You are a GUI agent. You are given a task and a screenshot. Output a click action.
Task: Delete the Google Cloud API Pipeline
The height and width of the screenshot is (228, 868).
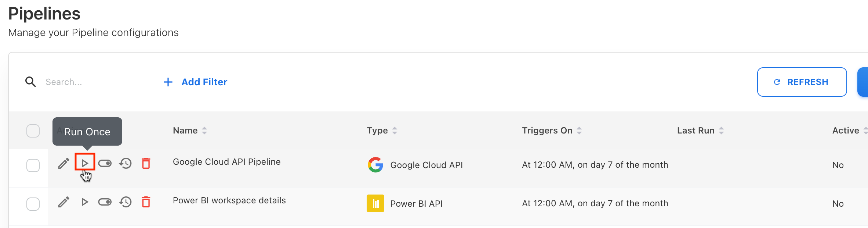[146, 163]
